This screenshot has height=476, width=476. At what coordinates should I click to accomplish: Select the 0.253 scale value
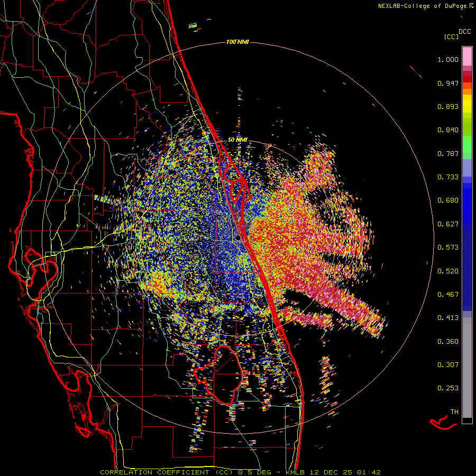[448, 388]
